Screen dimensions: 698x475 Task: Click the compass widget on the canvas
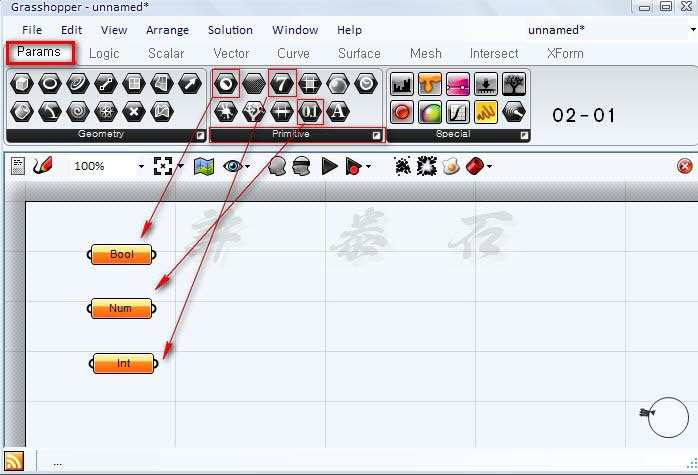pos(667,417)
